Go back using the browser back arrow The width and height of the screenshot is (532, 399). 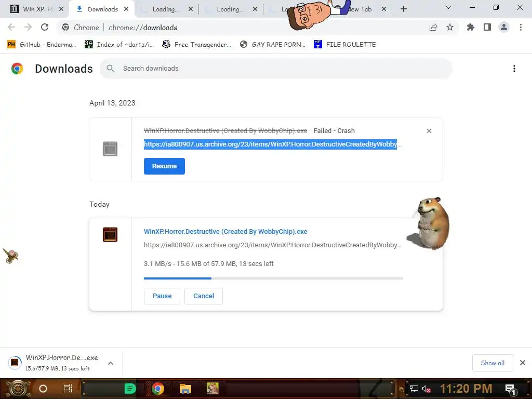click(x=11, y=27)
